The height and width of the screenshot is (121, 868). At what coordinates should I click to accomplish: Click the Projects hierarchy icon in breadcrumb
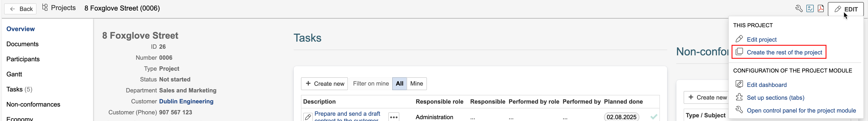click(x=45, y=8)
